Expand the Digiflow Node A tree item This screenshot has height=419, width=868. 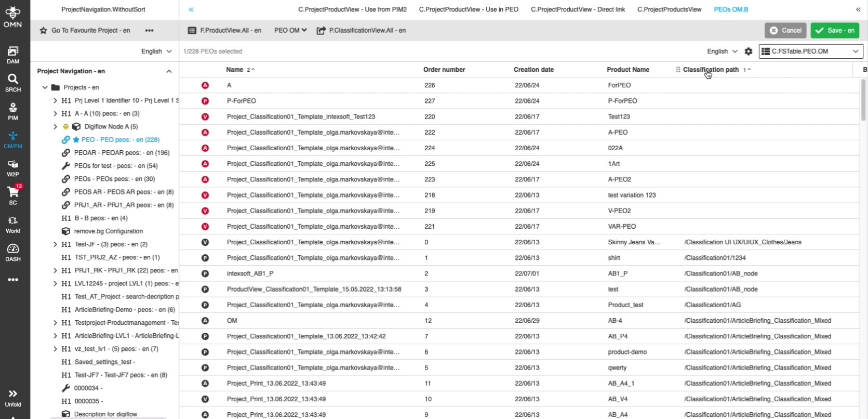55,127
